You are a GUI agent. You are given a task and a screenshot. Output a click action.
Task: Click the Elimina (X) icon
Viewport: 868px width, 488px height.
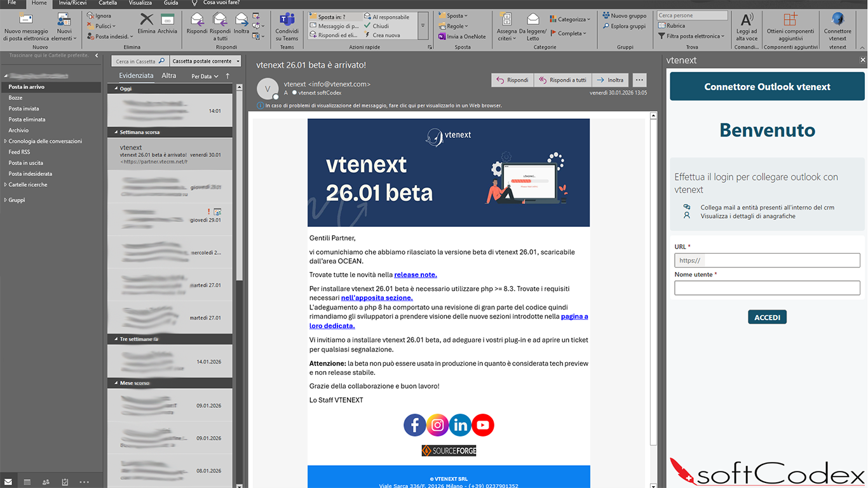pyautogui.click(x=146, y=18)
